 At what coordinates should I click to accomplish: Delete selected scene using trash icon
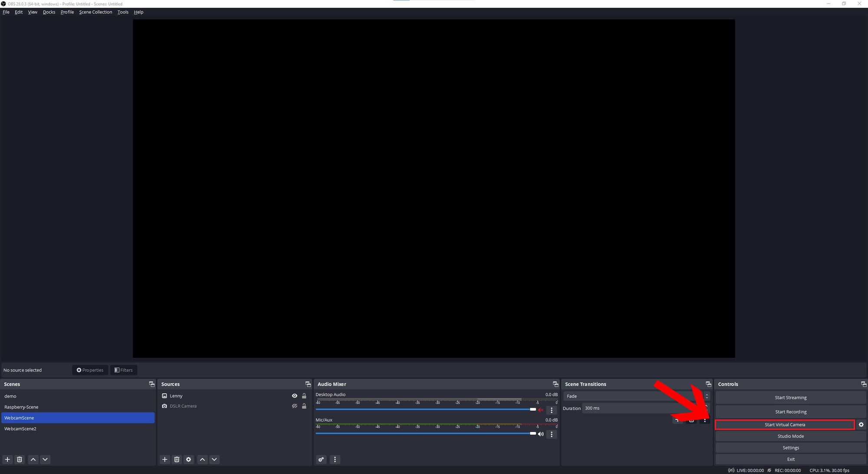click(20, 459)
